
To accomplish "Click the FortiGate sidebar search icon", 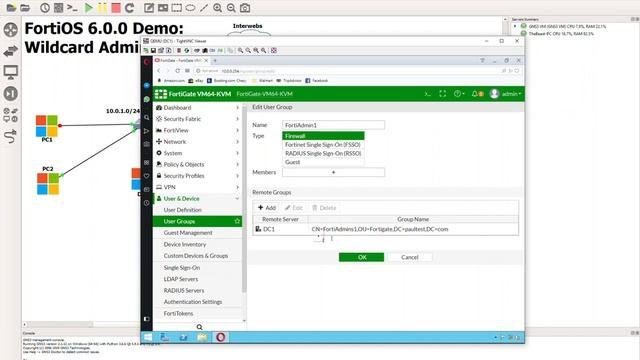I will click(x=199, y=327).
